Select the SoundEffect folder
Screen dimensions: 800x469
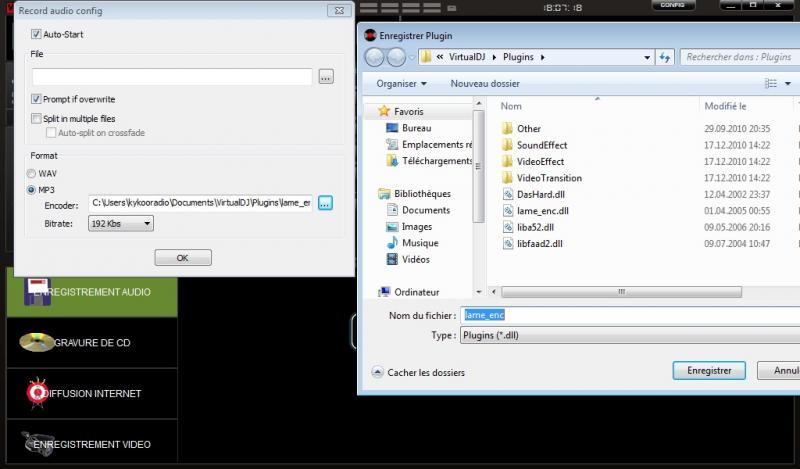(x=542, y=145)
